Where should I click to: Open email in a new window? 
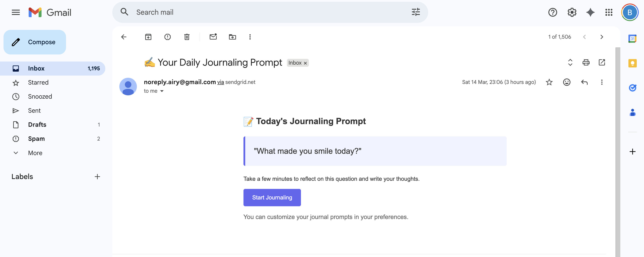pos(601,62)
